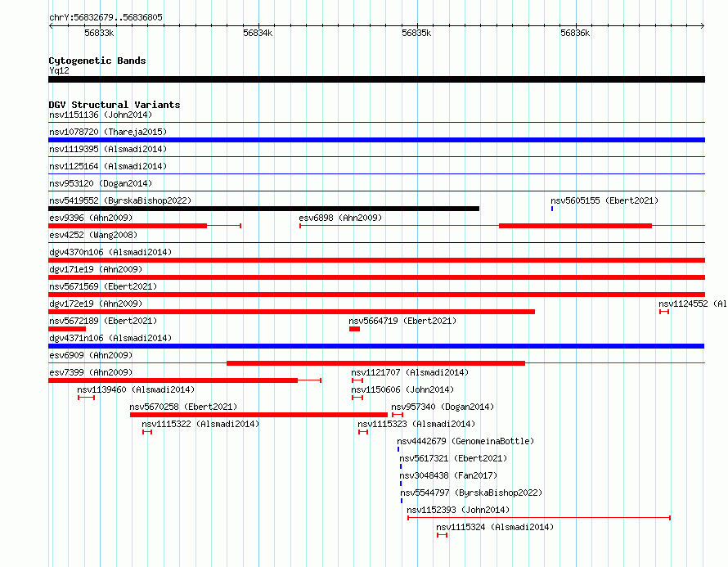Click the nsv1152393 (John2014) red span
This screenshot has width=728, height=567.
click(x=539, y=518)
